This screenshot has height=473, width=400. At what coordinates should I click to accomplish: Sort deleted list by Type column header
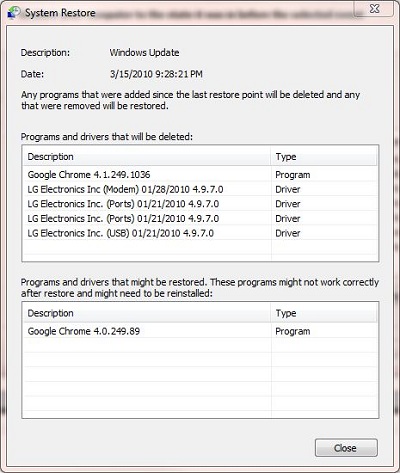coord(324,157)
